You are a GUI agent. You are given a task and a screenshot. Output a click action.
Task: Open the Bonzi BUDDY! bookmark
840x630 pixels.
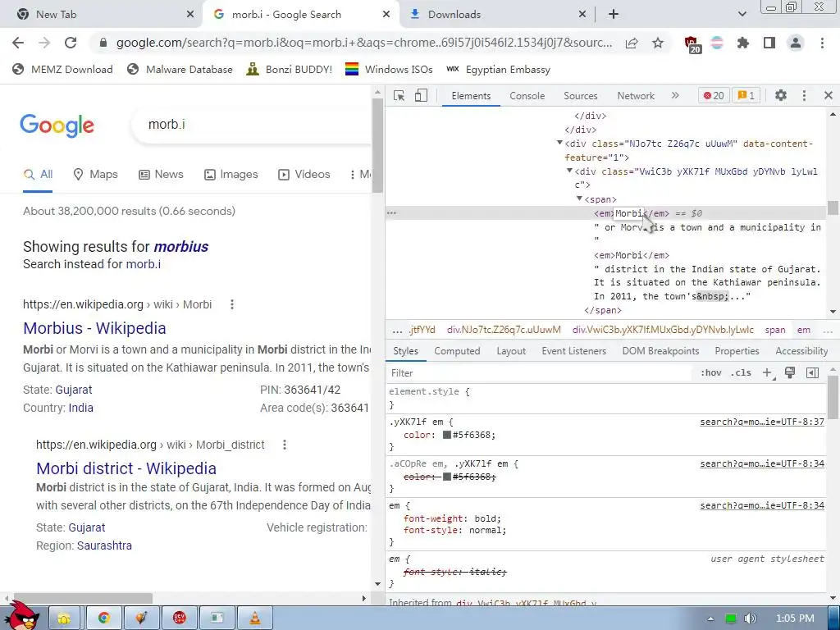290,69
